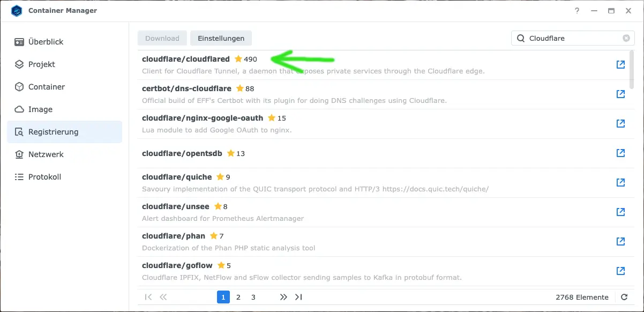Open external page for cloudflare/cloudflared

click(x=620, y=64)
